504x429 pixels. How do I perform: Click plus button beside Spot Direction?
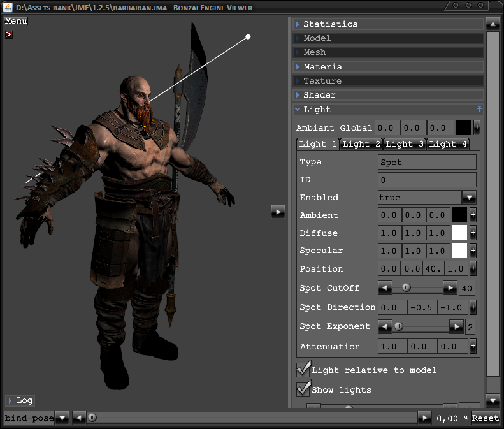click(473, 307)
